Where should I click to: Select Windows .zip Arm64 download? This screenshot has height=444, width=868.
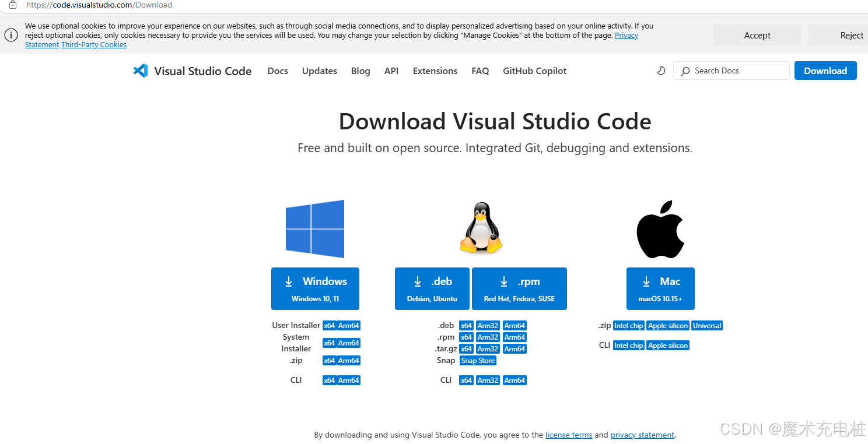pos(348,361)
